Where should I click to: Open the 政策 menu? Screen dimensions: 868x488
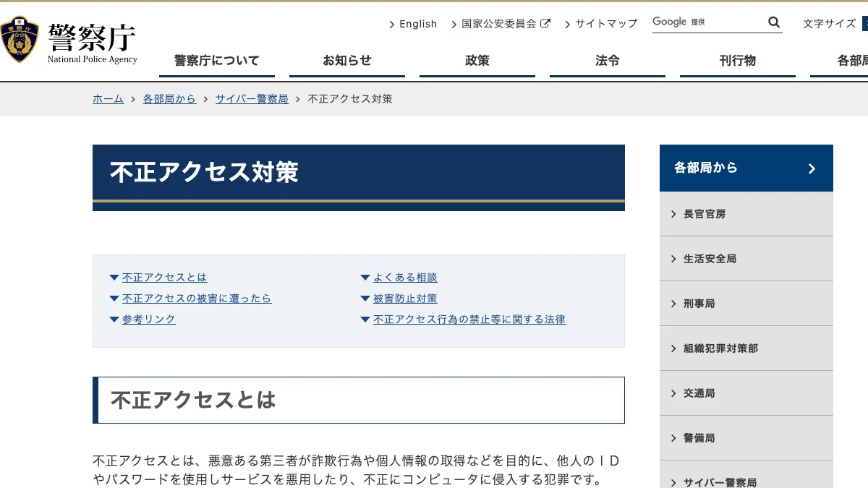[x=477, y=61]
